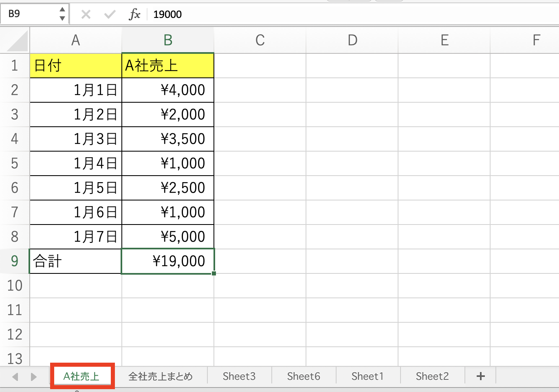Switch to the A社売上 sheet tab
Screen dimensions: 559x392
click(81, 376)
